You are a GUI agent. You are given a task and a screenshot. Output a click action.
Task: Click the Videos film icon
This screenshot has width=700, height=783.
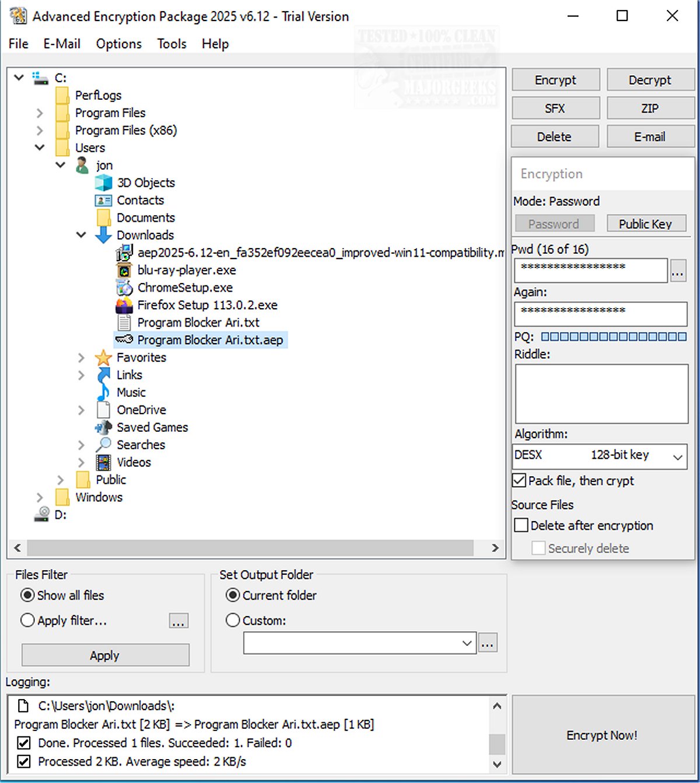click(103, 463)
